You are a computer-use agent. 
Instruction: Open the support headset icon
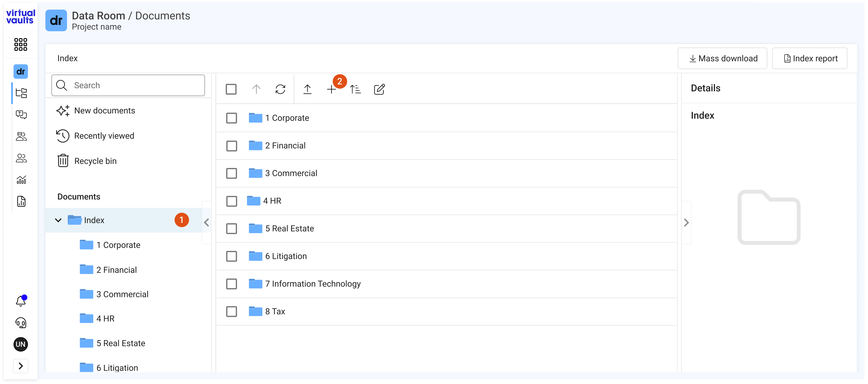pyautogui.click(x=21, y=323)
